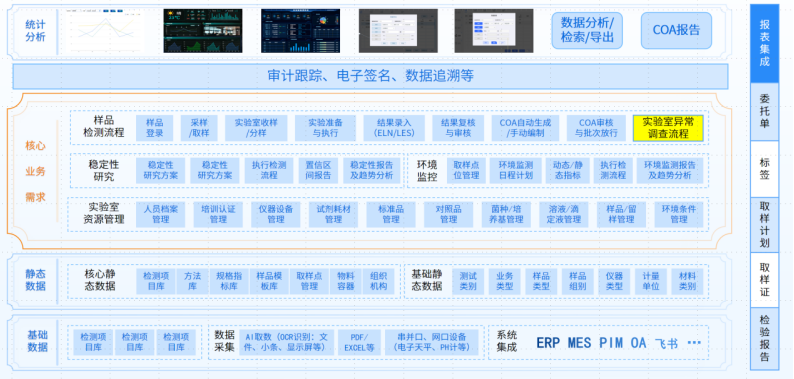Click the highlighted 实验室异常调查流程 box

pyautogui.click(x=668, y=128)
